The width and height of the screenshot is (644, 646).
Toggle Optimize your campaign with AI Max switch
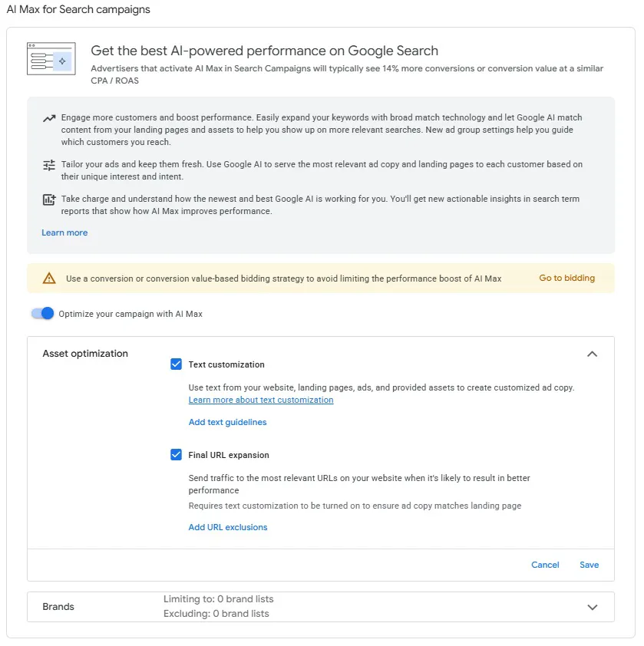point(43,314)
